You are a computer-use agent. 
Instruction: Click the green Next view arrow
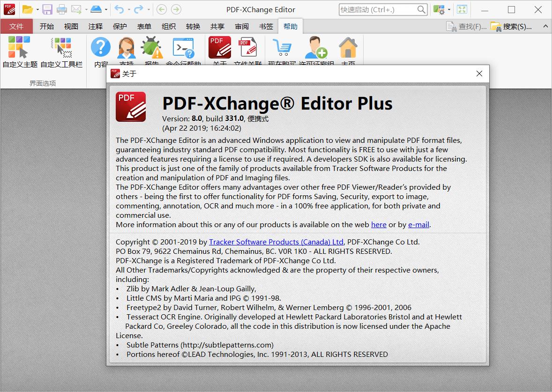pyautogui.click(x=176, y=9)
